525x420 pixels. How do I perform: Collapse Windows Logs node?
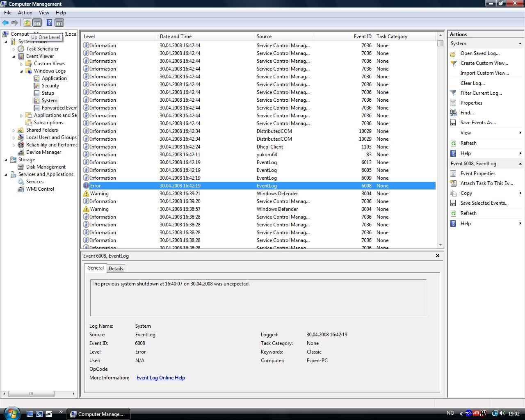pos(22,71)
